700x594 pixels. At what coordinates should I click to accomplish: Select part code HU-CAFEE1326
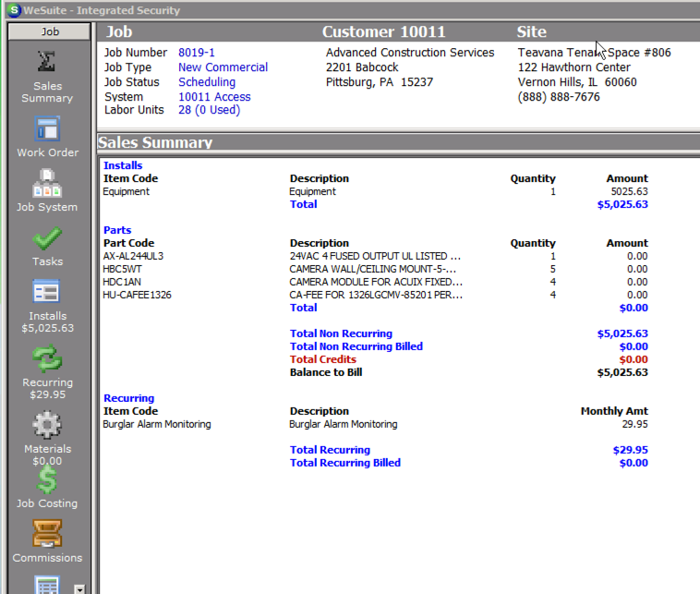[x=137, y=296]
